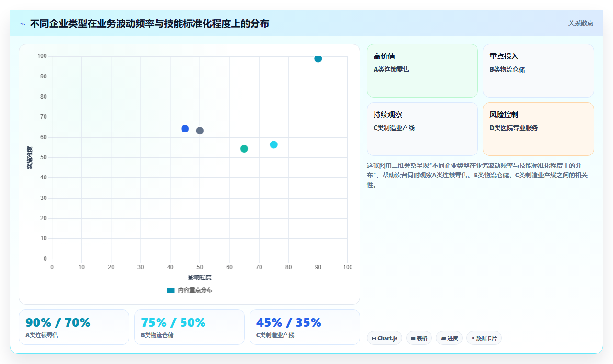Screen dimensions: 613x364
Task: Click the x-axis tick label 50
Action: click(200, 267)
